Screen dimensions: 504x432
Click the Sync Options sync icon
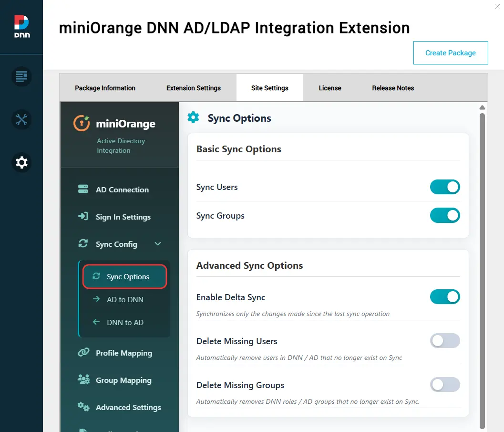click(96, 276)
